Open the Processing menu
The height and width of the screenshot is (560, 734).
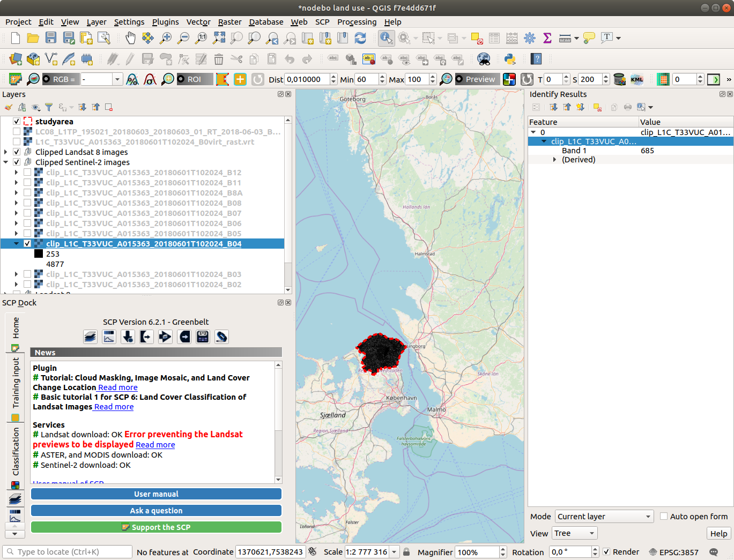click(x=357, y=22)
